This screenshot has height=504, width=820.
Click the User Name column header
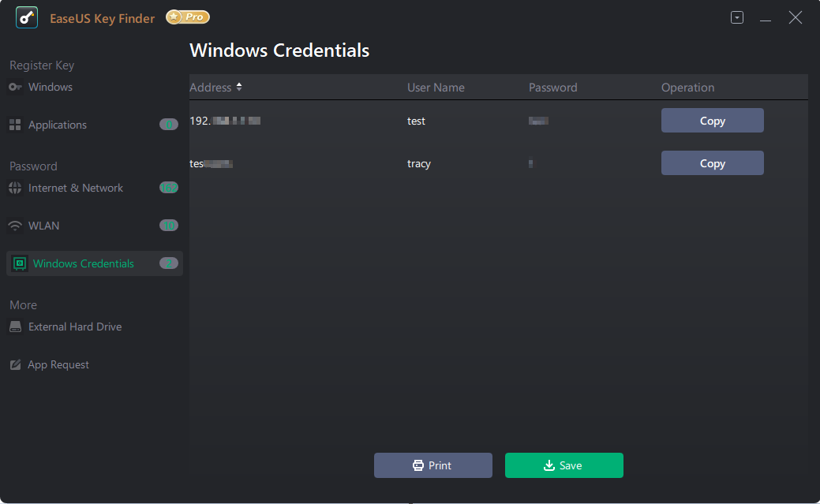[436, 88]
